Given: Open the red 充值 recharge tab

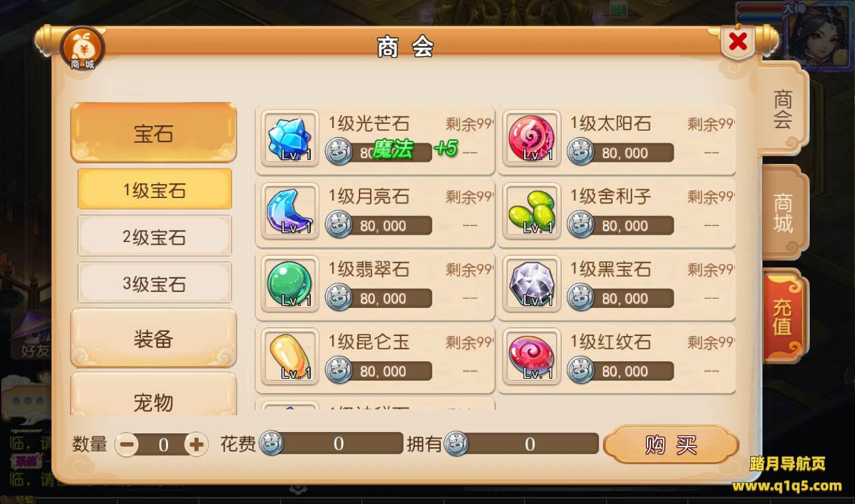Looking at the screenshot, I should click(x=783, y=317).
